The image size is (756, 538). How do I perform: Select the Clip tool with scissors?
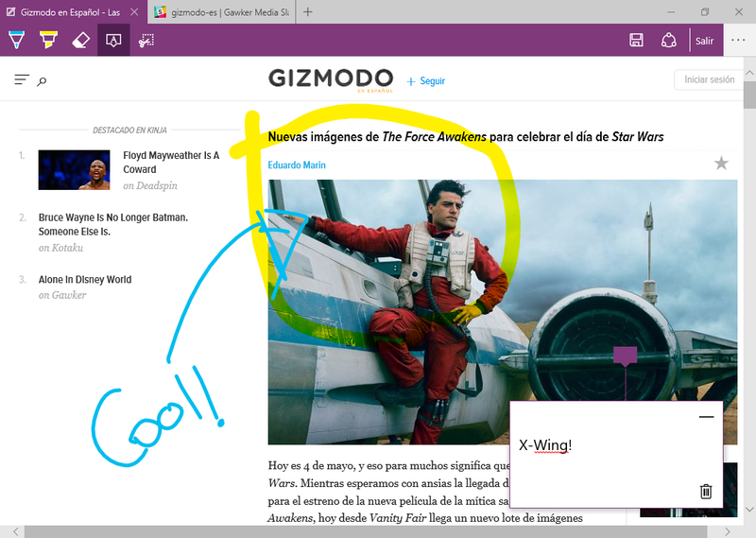pyautogui.click(x=146, y=41)
